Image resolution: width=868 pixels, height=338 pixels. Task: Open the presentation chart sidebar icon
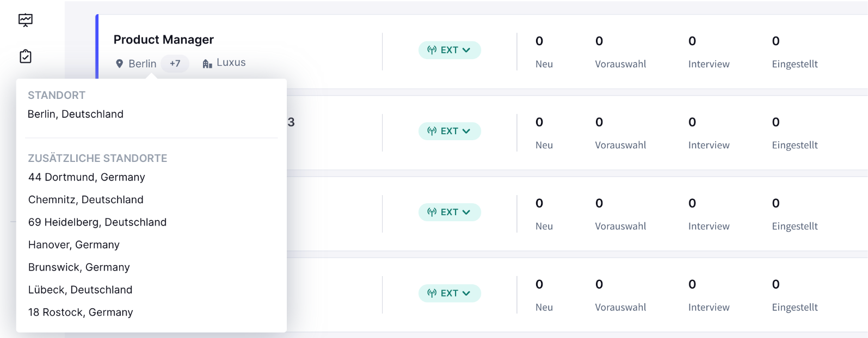tap(26, 20)
